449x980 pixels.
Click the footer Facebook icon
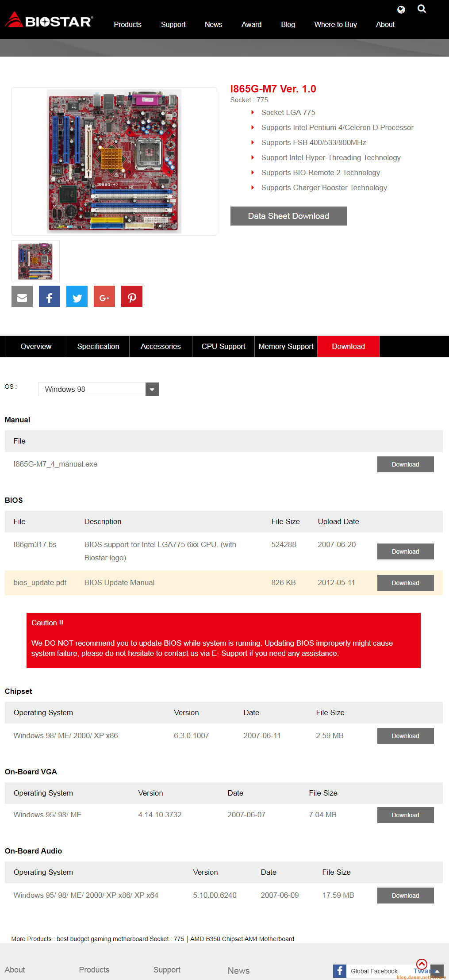pyautogui.click(x=340, y=971)
